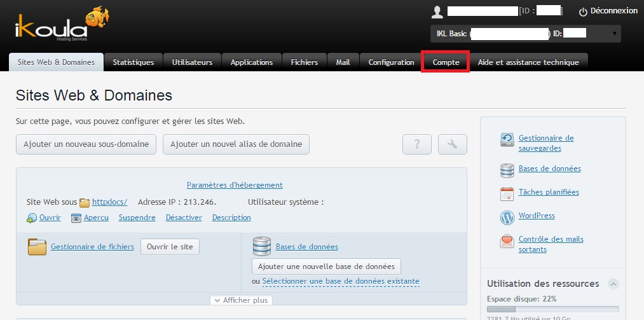
Task: Click the Gestionnaire de fichiers folder icon
Action: point(38,247)
